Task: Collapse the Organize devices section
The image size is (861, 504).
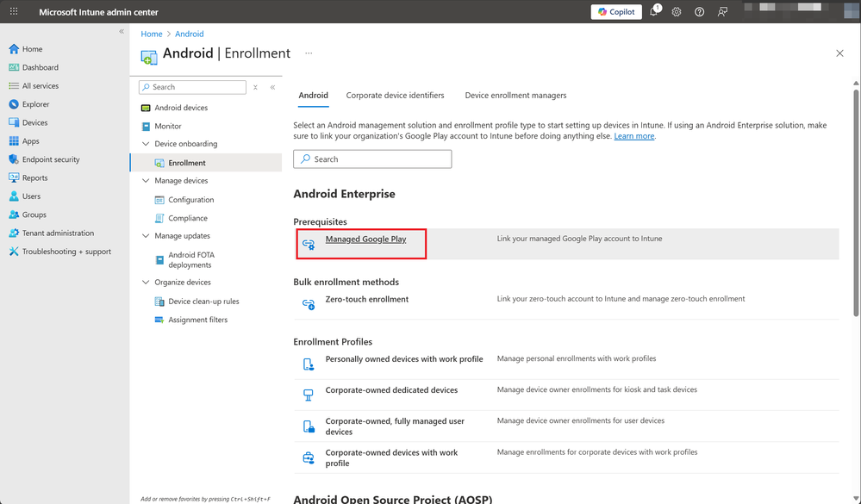Action: pos(146,283)
